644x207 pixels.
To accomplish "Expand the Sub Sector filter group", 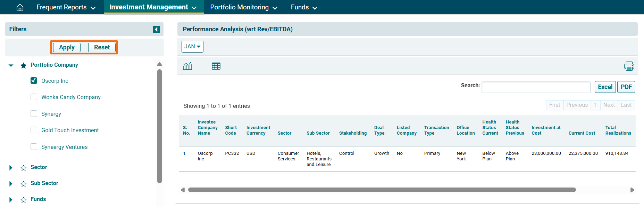I will coord(11,184).
